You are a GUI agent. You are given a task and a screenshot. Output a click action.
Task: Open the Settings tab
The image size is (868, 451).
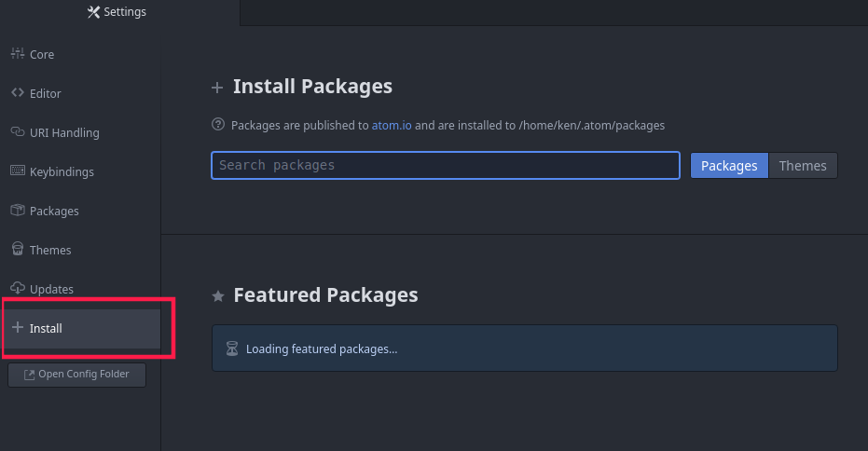tap(117, 12)
